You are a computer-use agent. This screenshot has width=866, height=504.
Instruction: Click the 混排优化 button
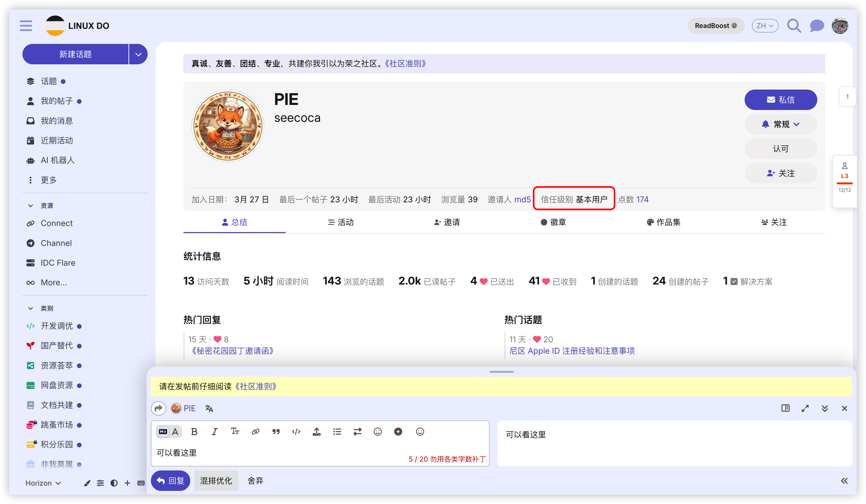(216, 481)
